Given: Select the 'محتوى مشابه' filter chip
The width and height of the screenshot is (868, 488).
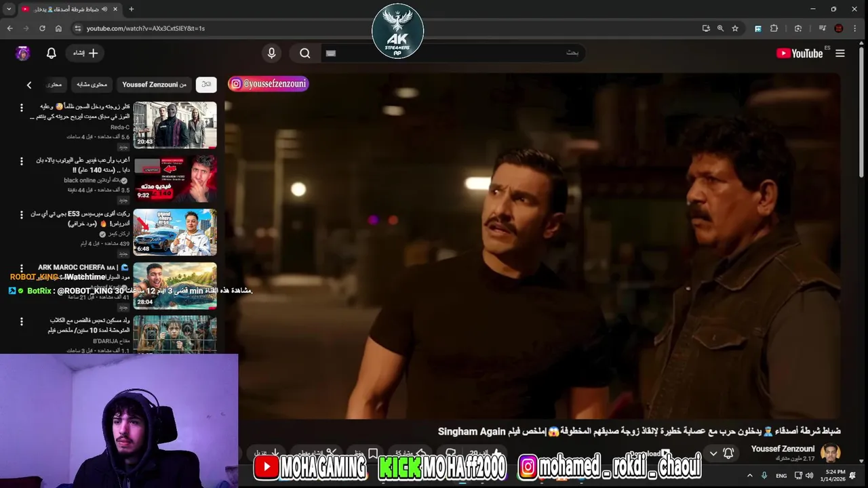Looking at the screenshot, I should click(x=92, y=85).
